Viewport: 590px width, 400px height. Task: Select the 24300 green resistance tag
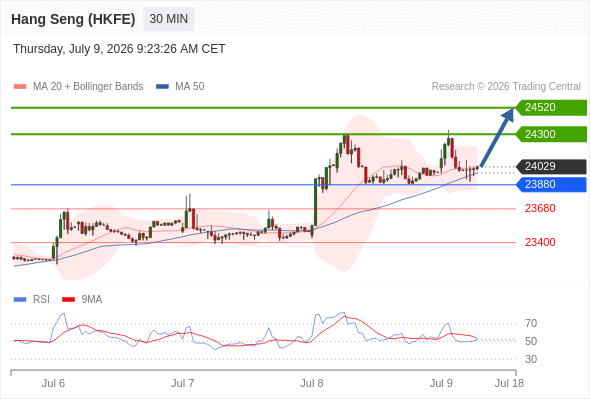coord(551,134)
